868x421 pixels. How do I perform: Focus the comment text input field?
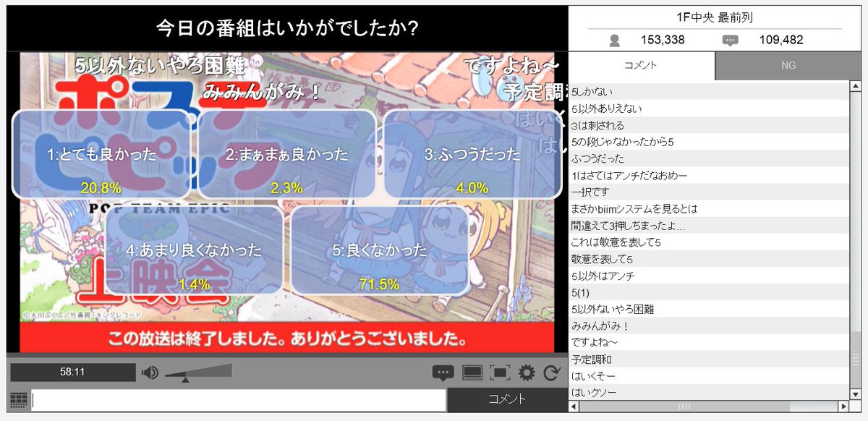pos(239,400)
